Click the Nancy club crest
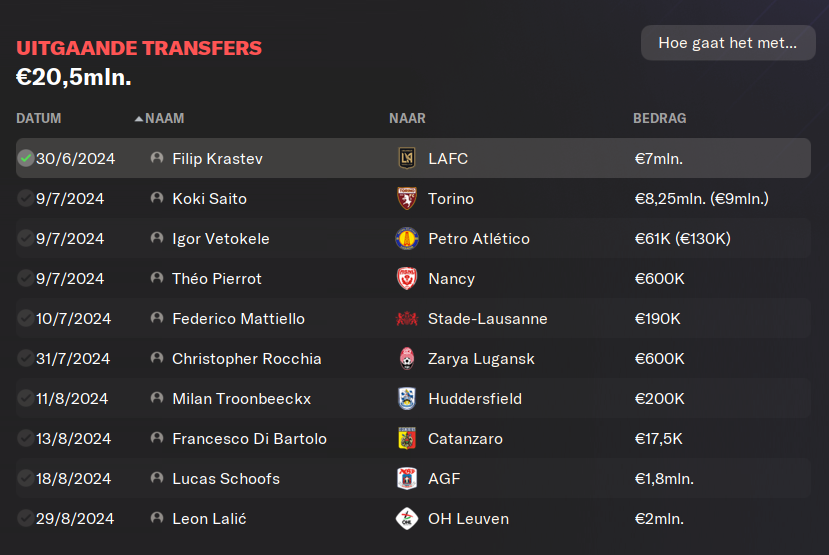The height and width of the screenshot is (555, 829). (x=407, y=279)
